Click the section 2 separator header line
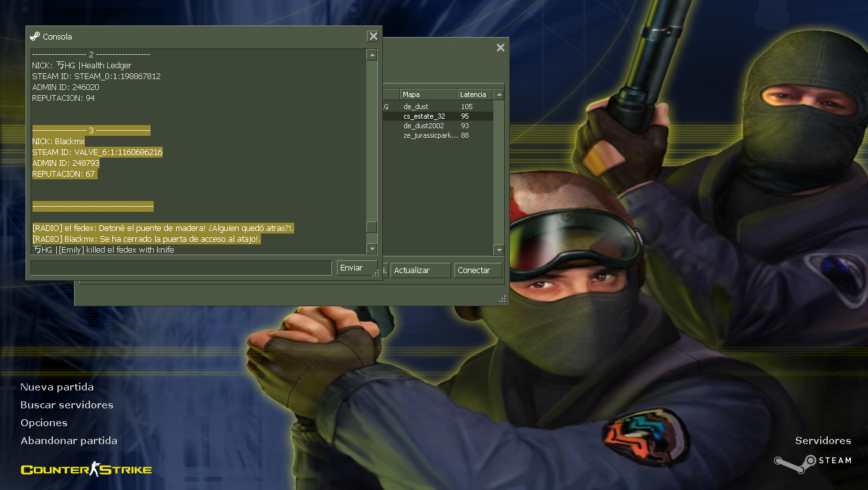This screenshot has height=490, width=868. [x=91, y=54]
